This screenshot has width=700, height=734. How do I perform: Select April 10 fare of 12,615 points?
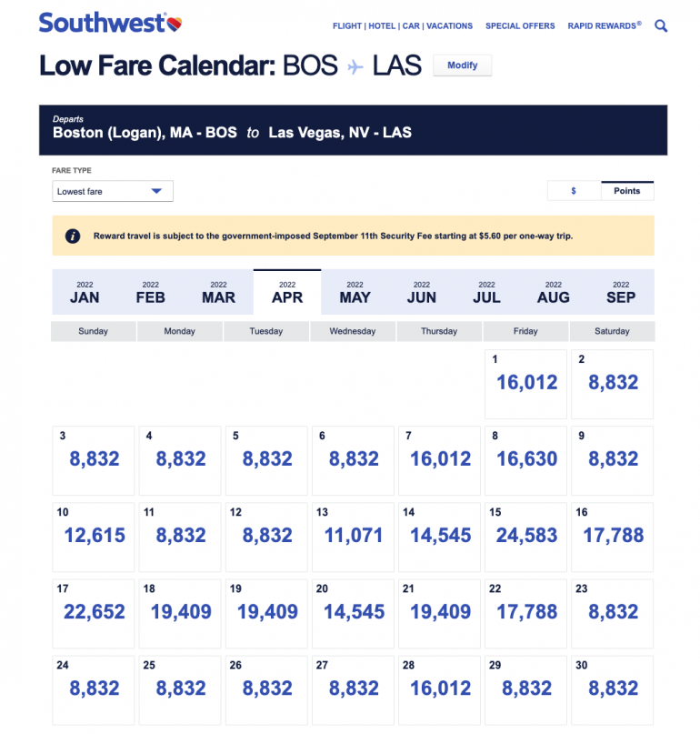pyautogui.click(x=94, y=537)
